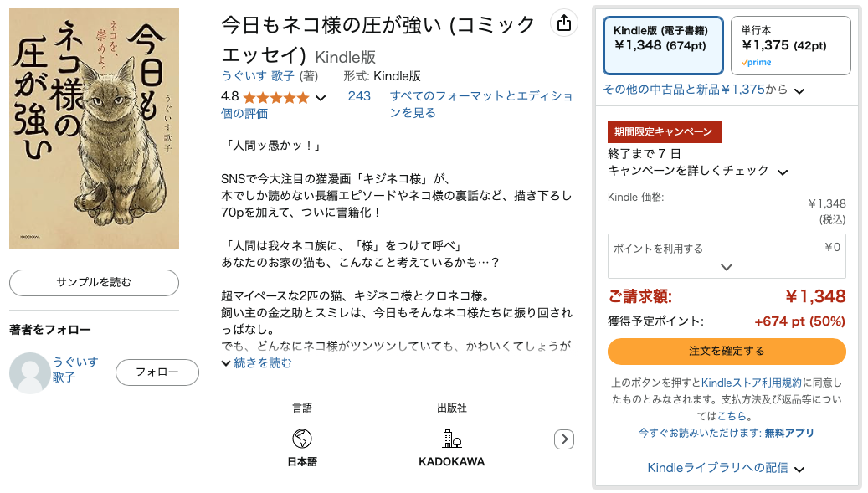Image resolution: width=868 pixels, height=493 pixels.
Task: Click the KADOKAWA publisher building icon
Action: (452, 439)
